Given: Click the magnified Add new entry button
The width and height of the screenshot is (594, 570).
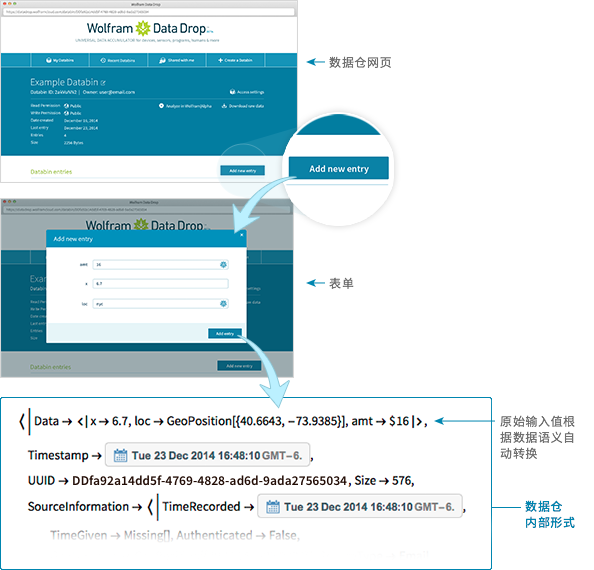Looking at the screenshot, I should (339, 169).
